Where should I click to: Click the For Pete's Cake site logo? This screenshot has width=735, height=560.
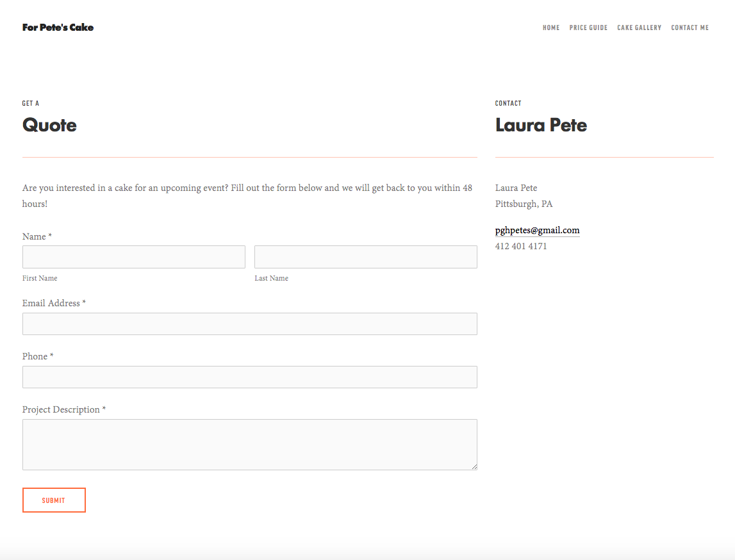tap(58, 28)
